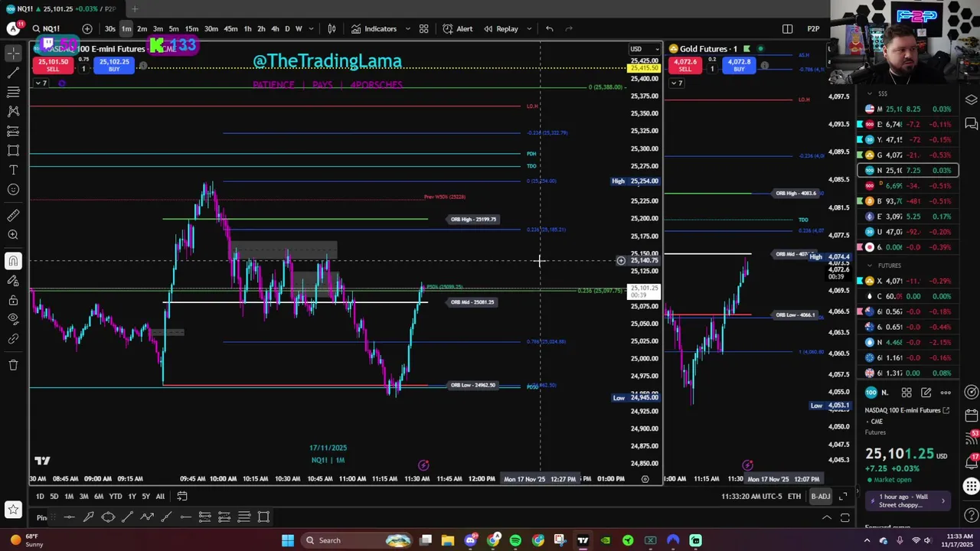
Task: Click the red SELL button on NQ chart
Action: point(53,65)
